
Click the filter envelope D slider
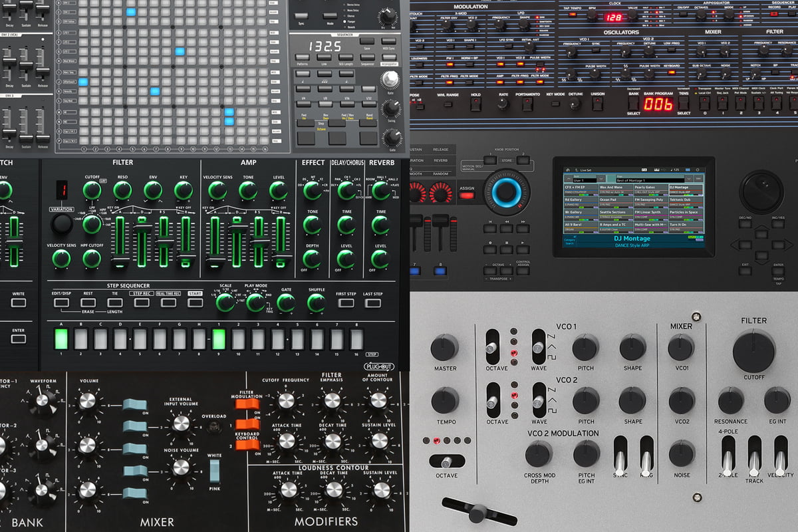142,241
